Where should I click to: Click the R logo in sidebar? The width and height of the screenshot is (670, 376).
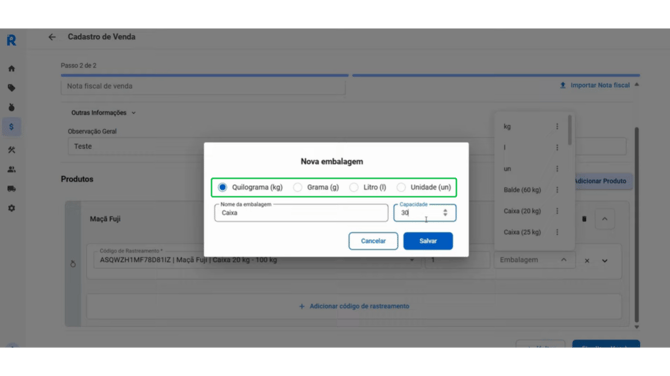tap(12, 40)
